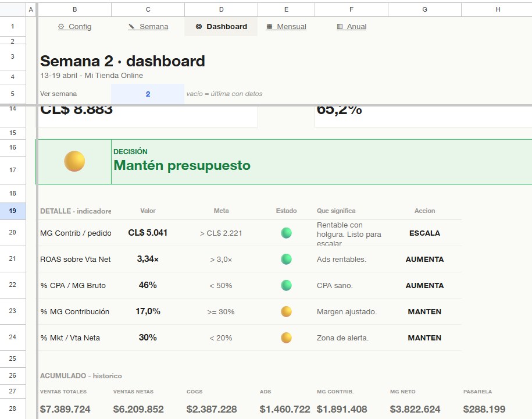Select row 19 header
Image resolution: width=532 pixels, height=419 pixels.
13,211
